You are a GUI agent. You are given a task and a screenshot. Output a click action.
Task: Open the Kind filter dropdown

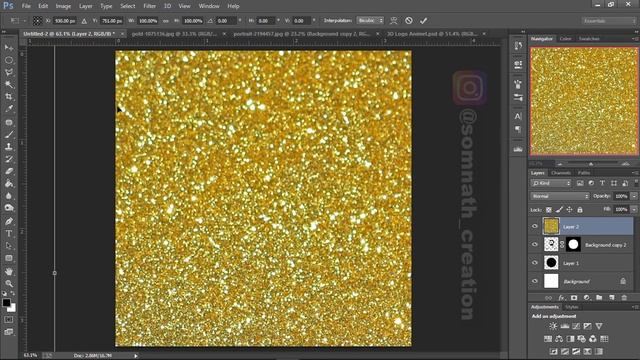[551, 184]
